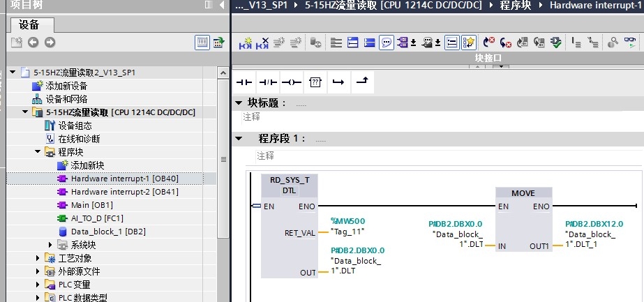This screenshot has width=644, height=302.
Task: Expand the PLC 变量 folder
Action: pos(38,285)
